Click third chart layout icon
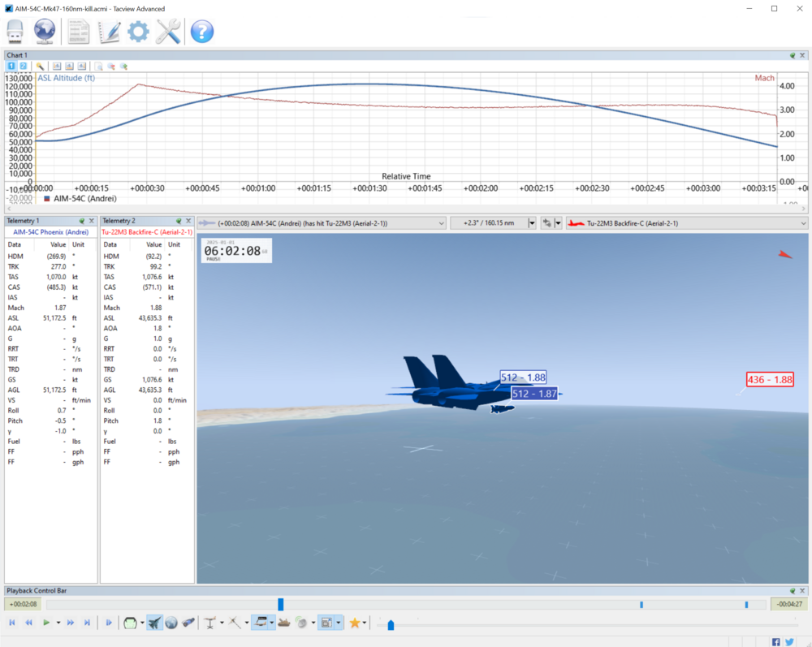The image size is (812, 647). point(82,67)
